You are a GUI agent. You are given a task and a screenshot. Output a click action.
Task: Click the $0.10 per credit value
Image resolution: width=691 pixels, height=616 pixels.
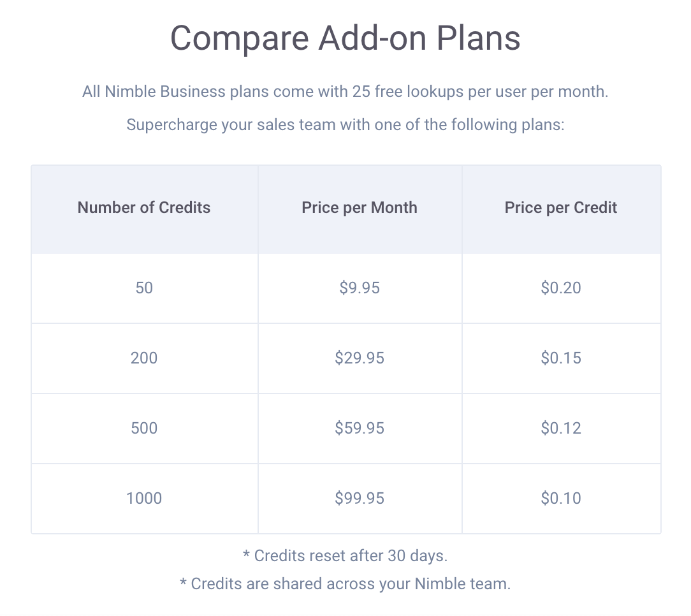[561, 499]
